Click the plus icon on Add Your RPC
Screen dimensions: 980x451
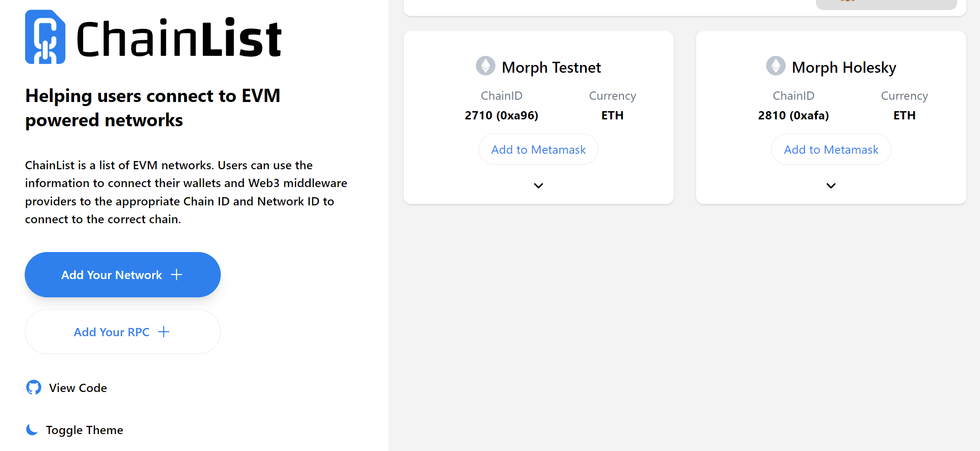pyautogui.click(x=164, y=332)
